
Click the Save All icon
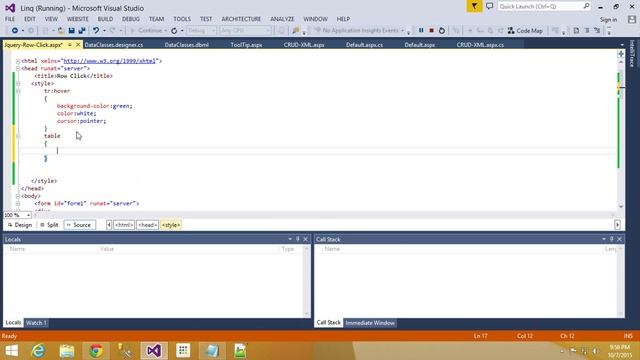(x=82, y=31)
